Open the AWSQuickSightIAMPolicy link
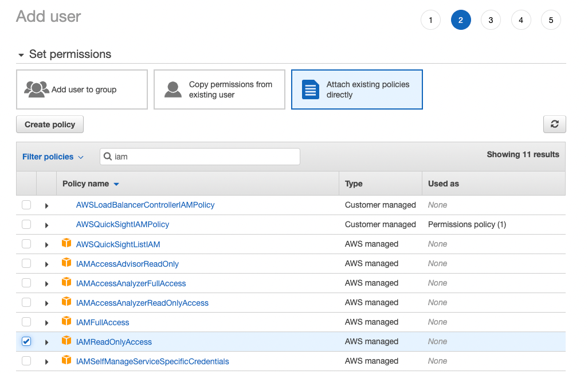The width and height of the screenshot is (588, 374). (x=122, y=224)
